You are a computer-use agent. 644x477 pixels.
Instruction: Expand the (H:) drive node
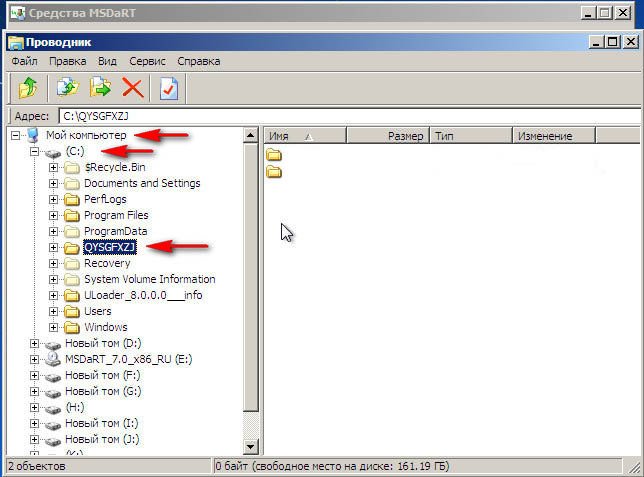34,408
